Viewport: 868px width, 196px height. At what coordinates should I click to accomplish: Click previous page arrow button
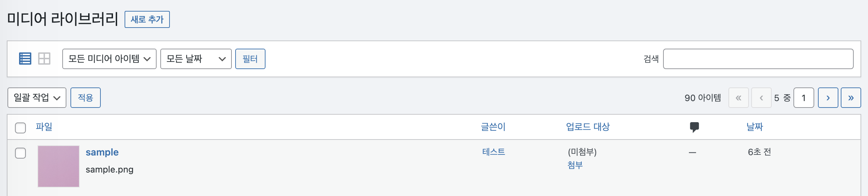tap(761, 98)
